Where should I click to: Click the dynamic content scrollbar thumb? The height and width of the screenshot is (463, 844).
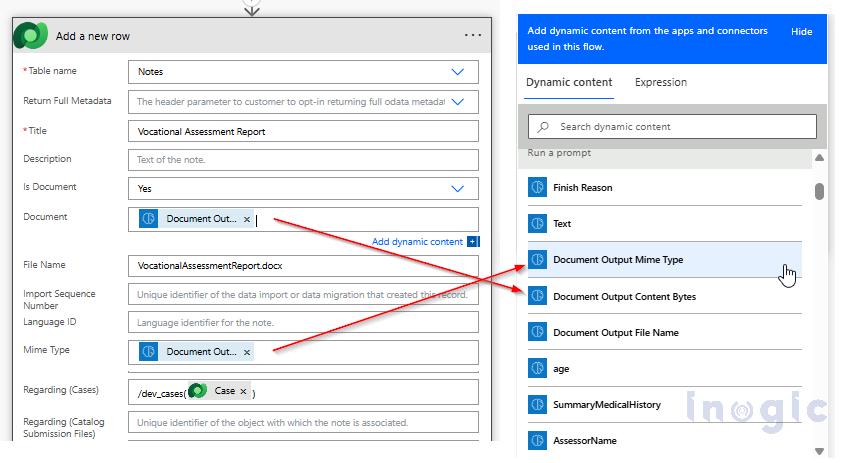coord(819,191)
